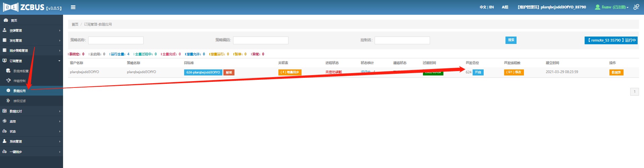Click the 解绑 unbind button
Image resolution: width=644 pixels, height=168 pixels.
pos(229,72)
